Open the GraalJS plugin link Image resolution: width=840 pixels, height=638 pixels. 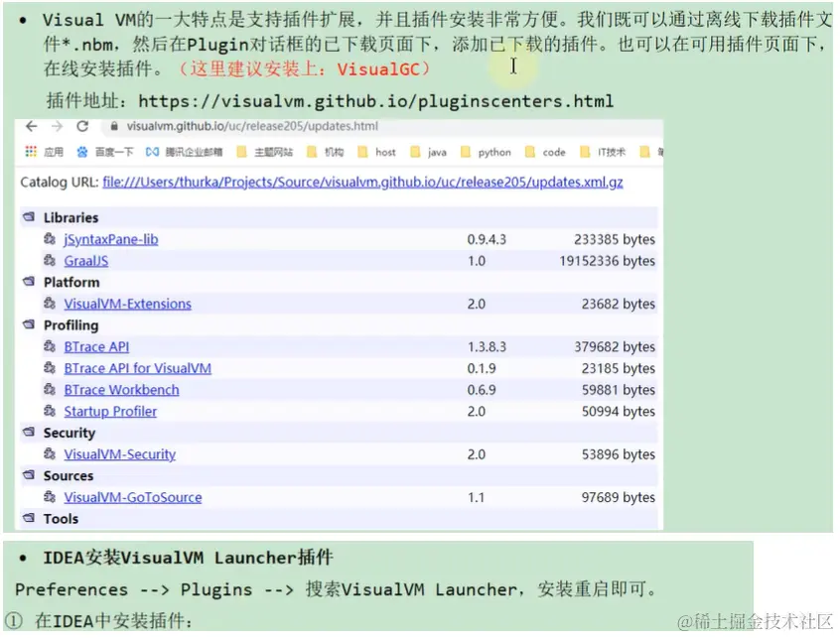coord(86,261)
